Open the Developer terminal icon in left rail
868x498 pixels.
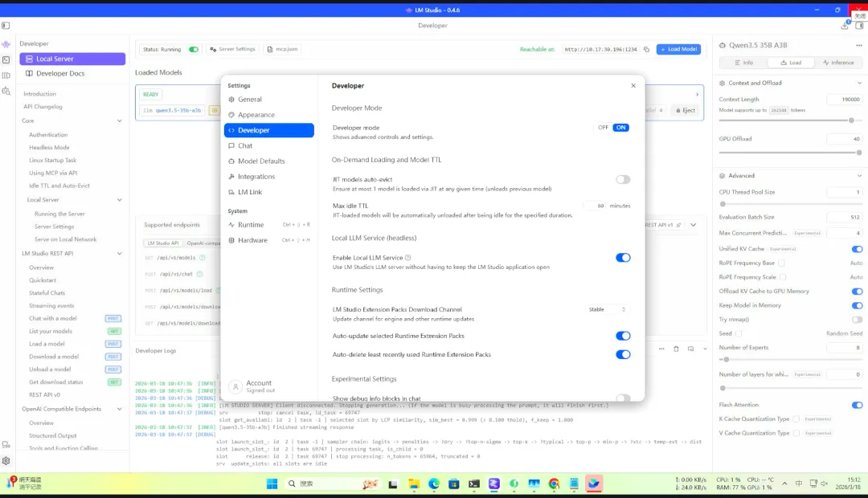[6, 59]
